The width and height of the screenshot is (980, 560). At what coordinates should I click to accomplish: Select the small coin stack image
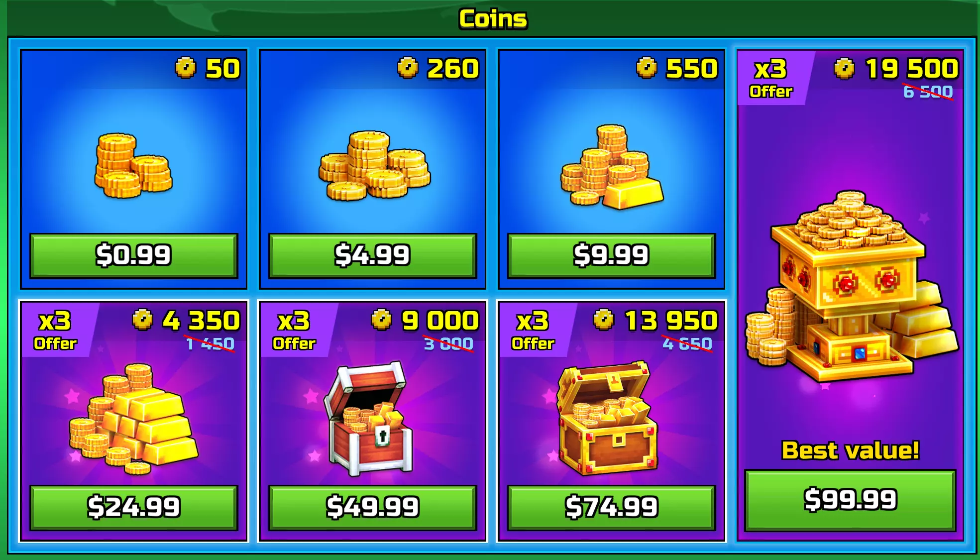point(133,166)
